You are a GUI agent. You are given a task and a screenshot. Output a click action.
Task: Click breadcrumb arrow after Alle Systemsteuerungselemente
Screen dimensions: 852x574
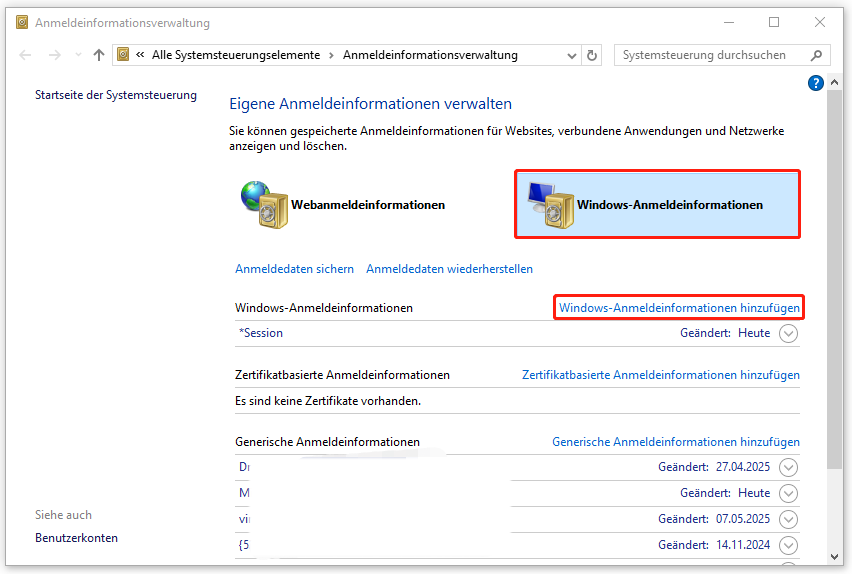coord(331,55)
